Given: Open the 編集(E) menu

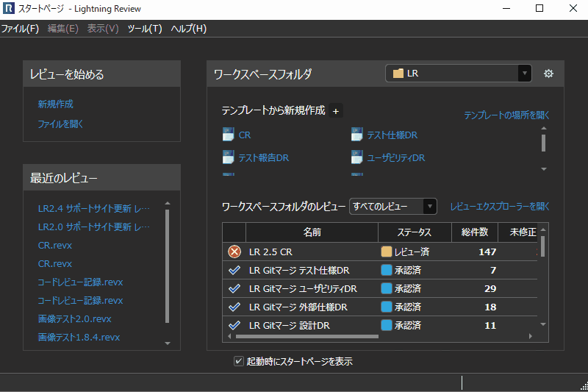Looking at the screenshot, I should [63, 29].
